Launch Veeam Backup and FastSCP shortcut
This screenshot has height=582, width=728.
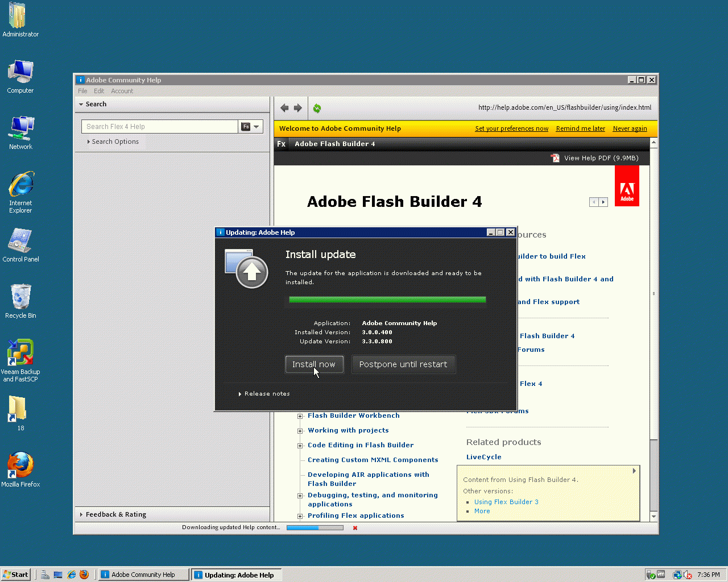(x=20, y=361)
